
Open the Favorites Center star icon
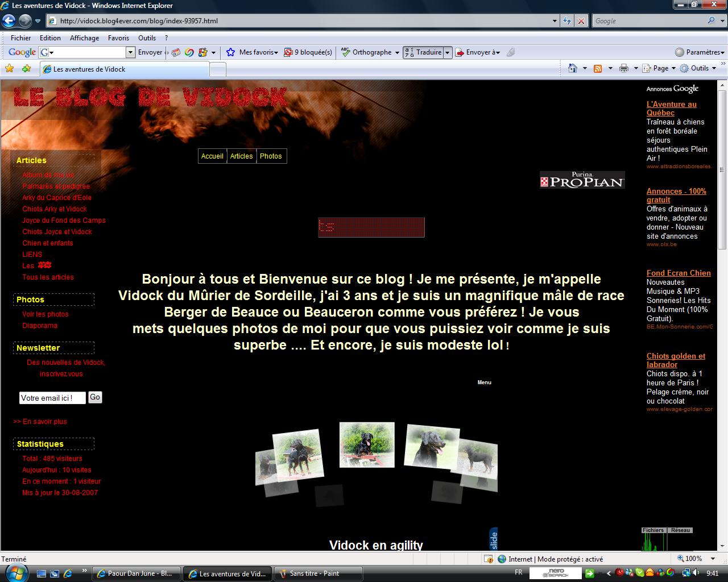pyautogui.click(x=9, y=69)
